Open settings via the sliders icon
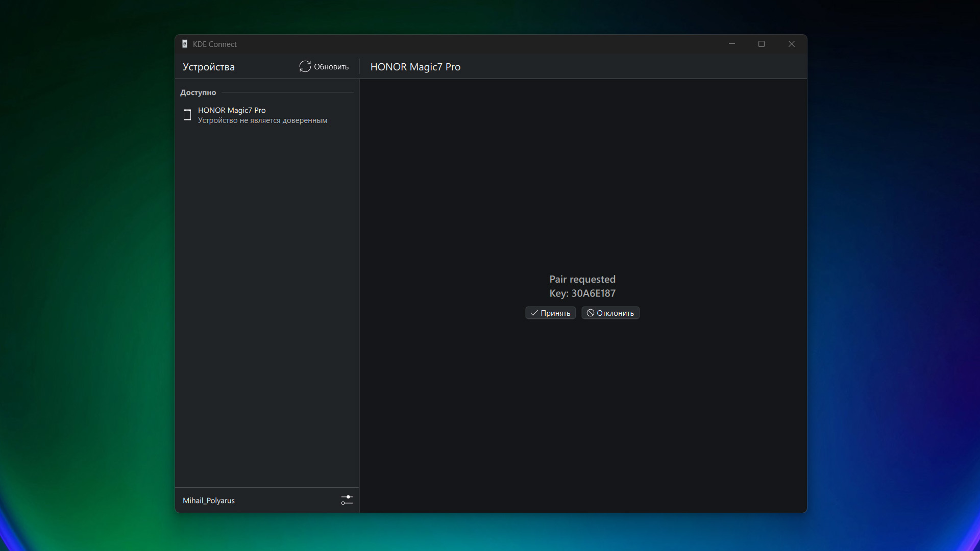Image resolution: width=980 pixels, height=551 pixels. click(347, 500)
